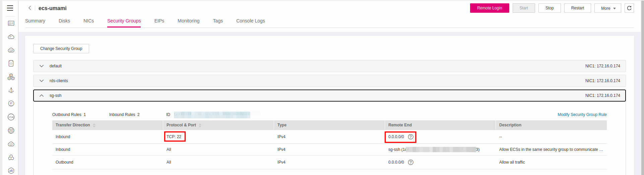The width and height of the screenshot is (644, 175).
Task: Open the hamburger navigation menu
Action: pyautogui.click(x=10, y=8)
